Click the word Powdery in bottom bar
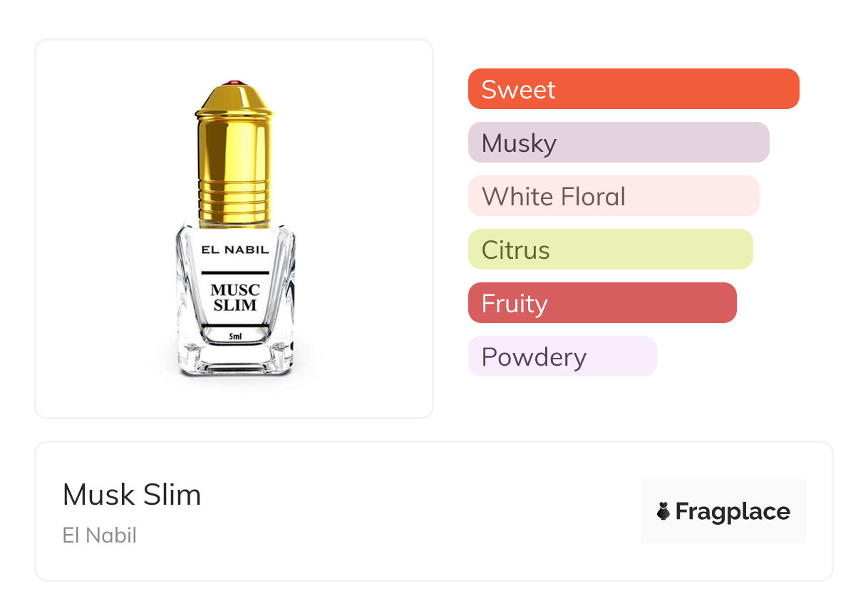Viewport: 868px width, 616px height. 534,356
